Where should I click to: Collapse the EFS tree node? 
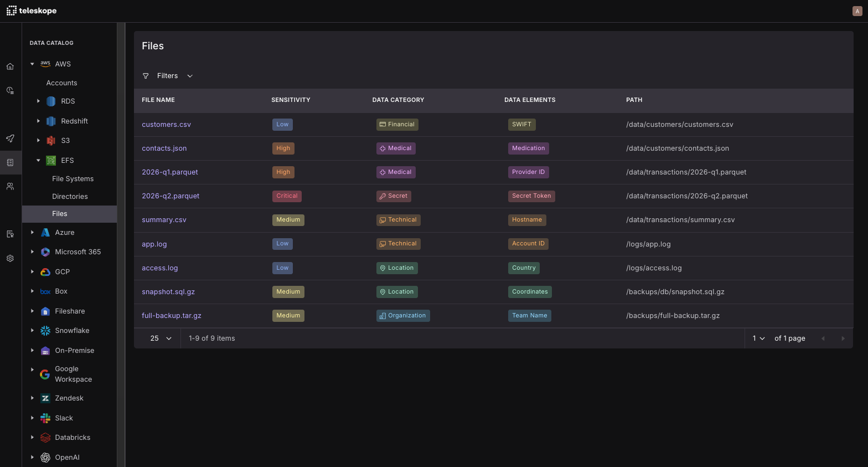(x=38, y=161)
